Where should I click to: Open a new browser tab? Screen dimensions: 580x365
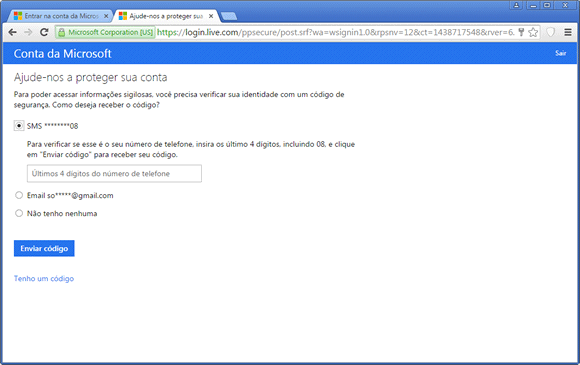229,16
